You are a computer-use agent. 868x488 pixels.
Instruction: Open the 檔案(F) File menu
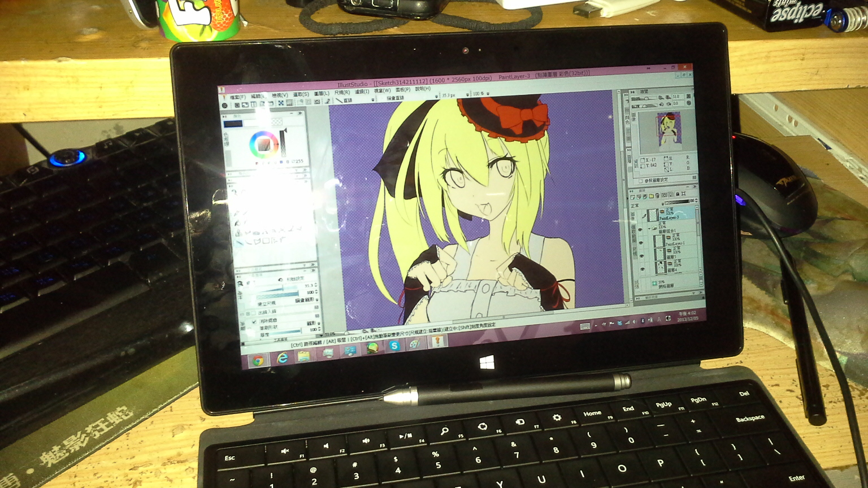[238, 97]
